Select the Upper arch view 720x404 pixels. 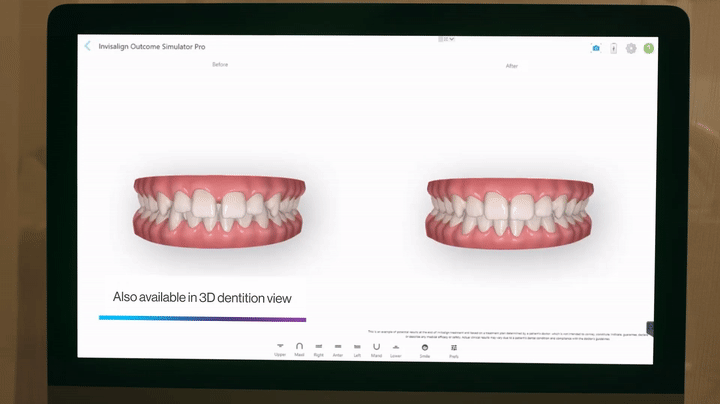click(280, 347)
